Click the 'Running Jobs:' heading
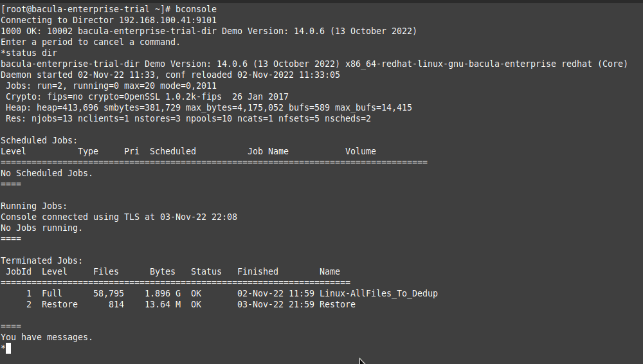Screen dimensions: 643x364 (x=33, y=206)
